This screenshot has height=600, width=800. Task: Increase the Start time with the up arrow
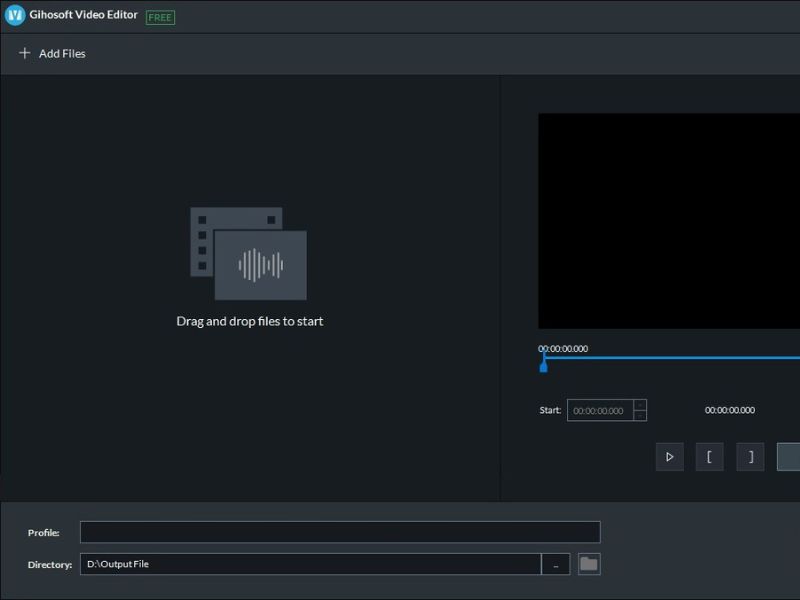(x=640, y=405)
